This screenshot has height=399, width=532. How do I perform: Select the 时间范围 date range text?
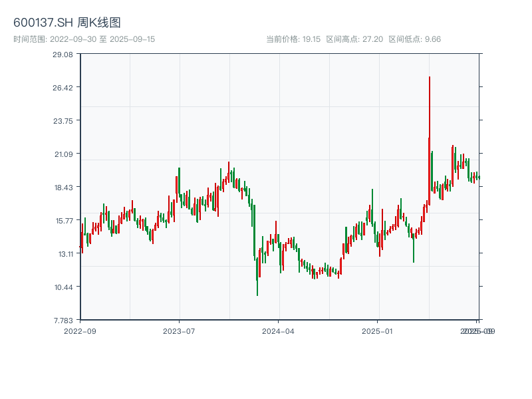(x=84, y=39)
